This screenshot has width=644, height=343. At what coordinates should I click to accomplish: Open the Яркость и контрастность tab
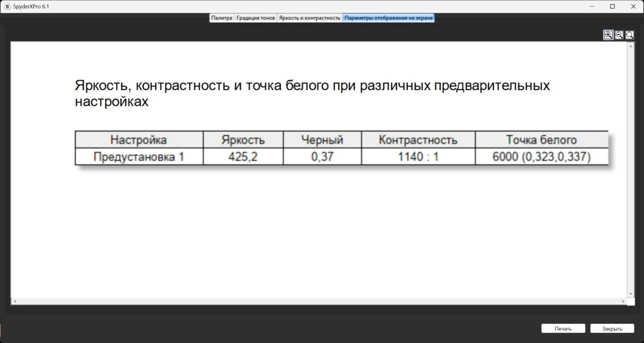310,18
